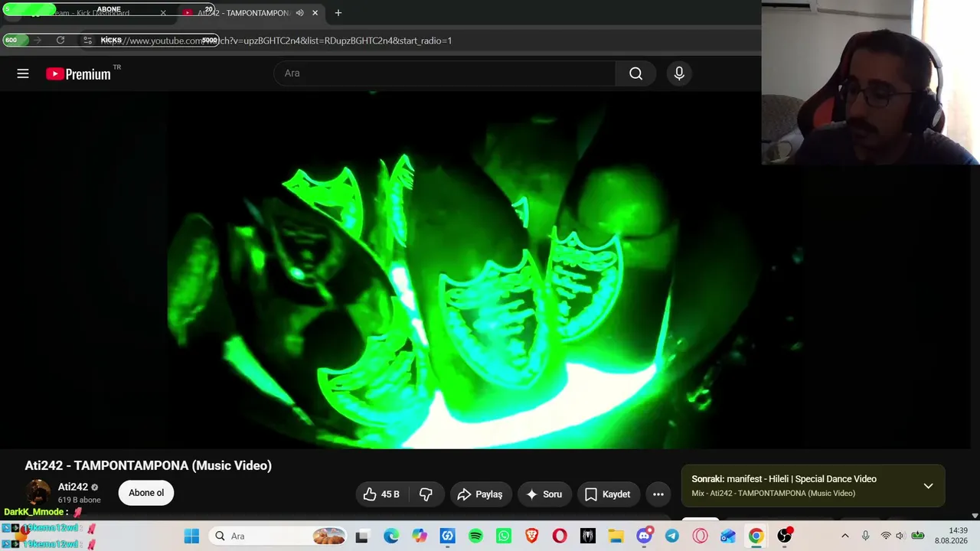Viewport: 980px width, 551px height.
Task: Launch Microsoft Edge from the taskbar
Action: (391, 536)
